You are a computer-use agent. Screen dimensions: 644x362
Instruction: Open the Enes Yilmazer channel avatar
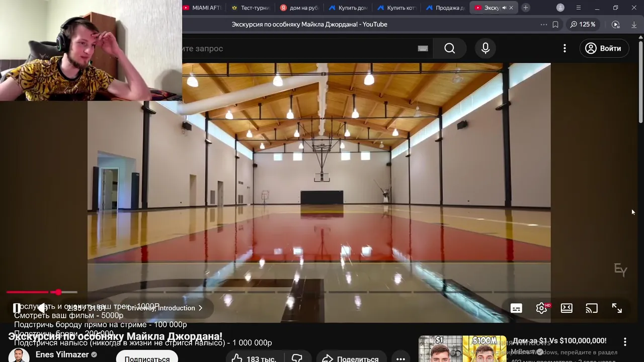tap(19, 355)
